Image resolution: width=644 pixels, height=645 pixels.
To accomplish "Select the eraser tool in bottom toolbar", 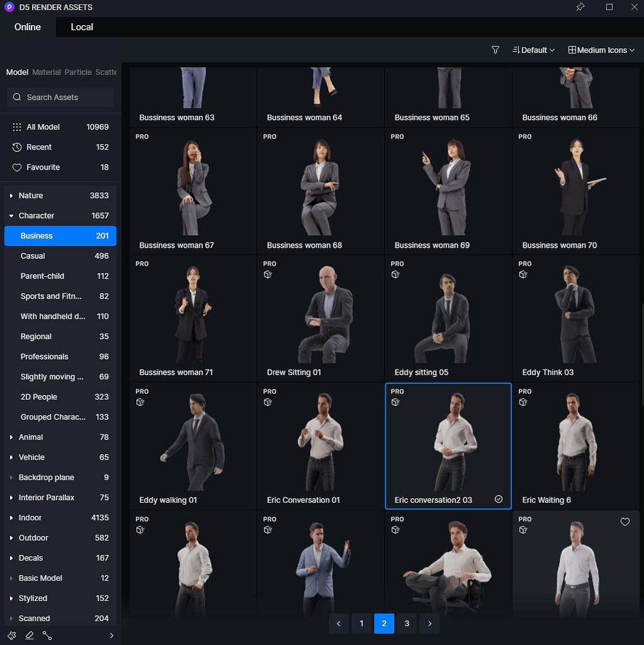I will pyautogui.click(x=29, y=636).
